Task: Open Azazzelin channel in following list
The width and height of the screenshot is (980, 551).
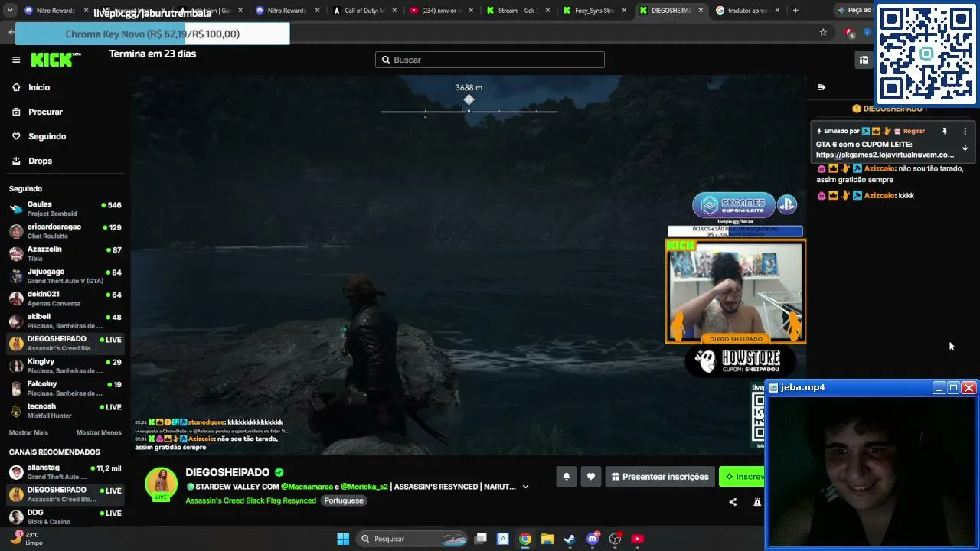Action: [x=65, y=253]
